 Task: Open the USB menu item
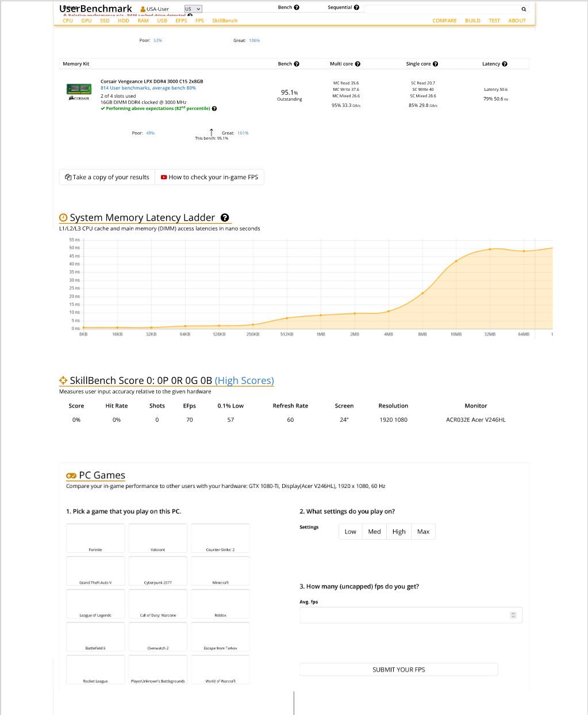pyautogui.click(x=162, y=21)
